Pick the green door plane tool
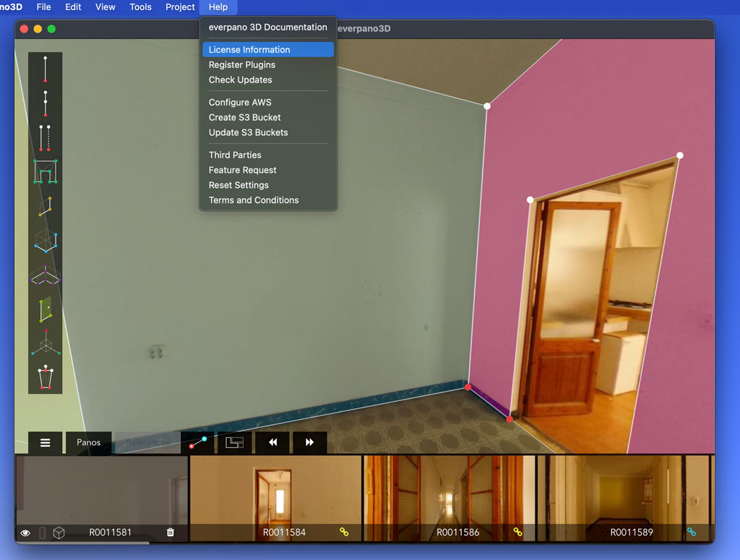 pos(46,309)
